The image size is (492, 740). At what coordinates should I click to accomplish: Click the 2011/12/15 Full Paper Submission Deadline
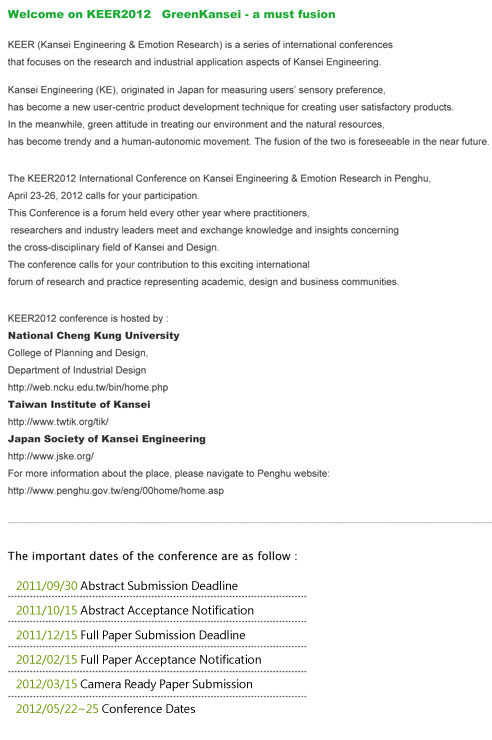tap(157, 635)
